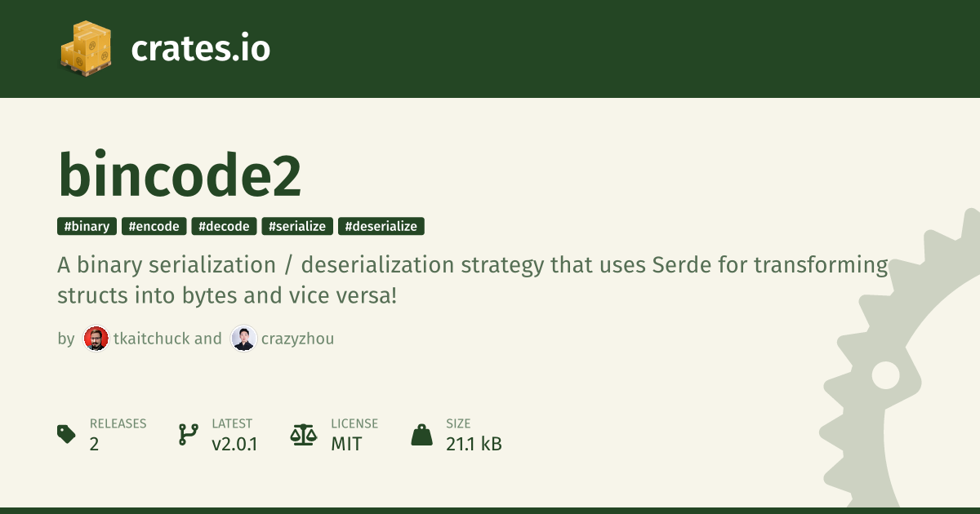The width and height of the screenshot is (980, 514).
Task: Open crazyzhou author name link
Action: (297, 339)
